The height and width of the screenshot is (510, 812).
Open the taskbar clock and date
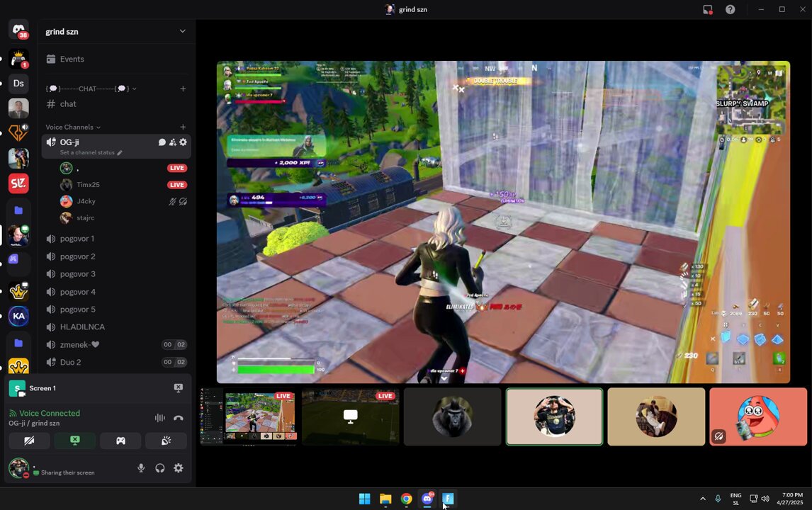(x=790, y=499)
